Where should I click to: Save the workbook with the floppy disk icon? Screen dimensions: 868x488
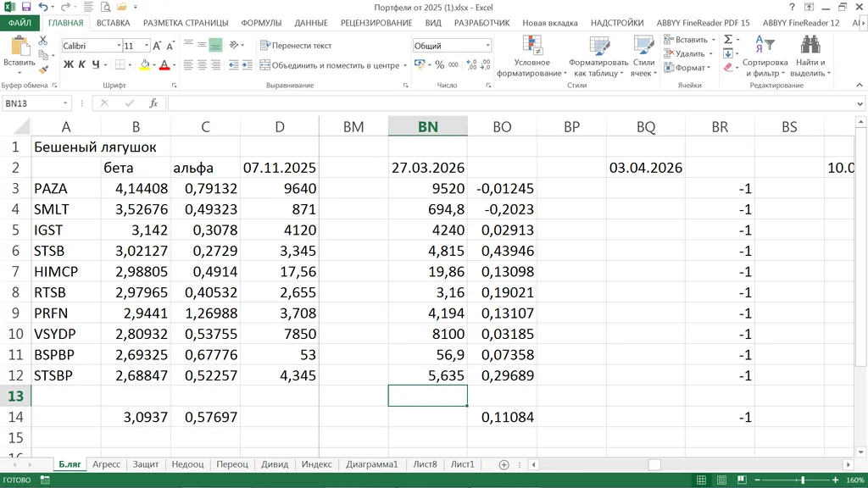click(x=26, y=7)
